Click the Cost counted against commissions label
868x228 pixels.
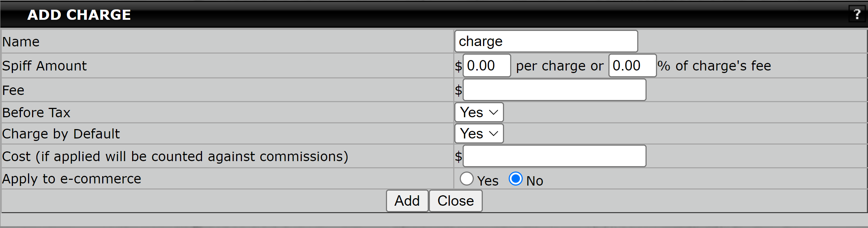[x=175, y=156]
